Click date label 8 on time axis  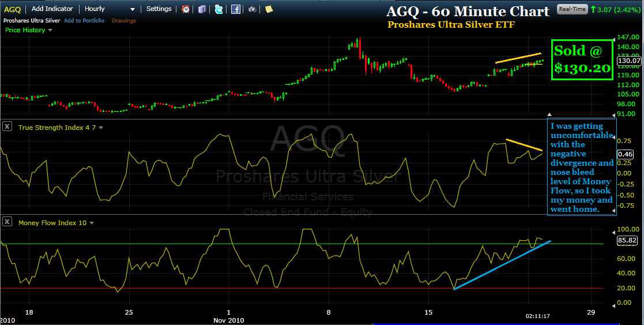329,312
